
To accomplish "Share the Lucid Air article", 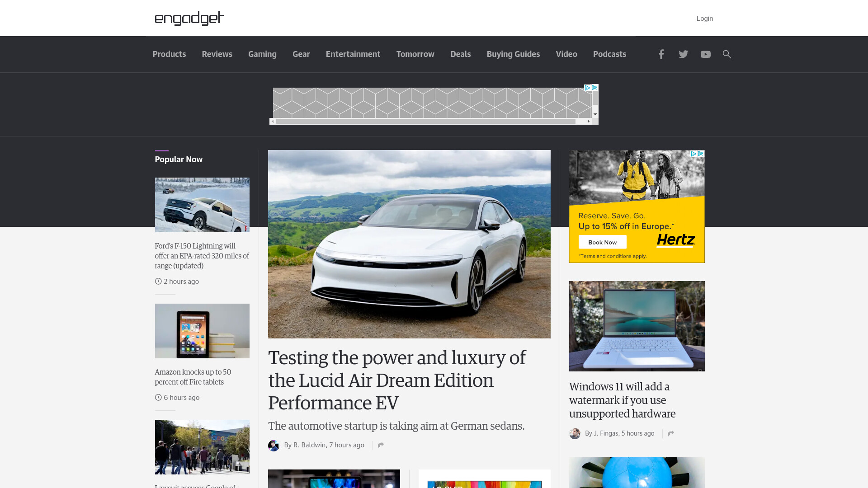I will click(381, 445).
